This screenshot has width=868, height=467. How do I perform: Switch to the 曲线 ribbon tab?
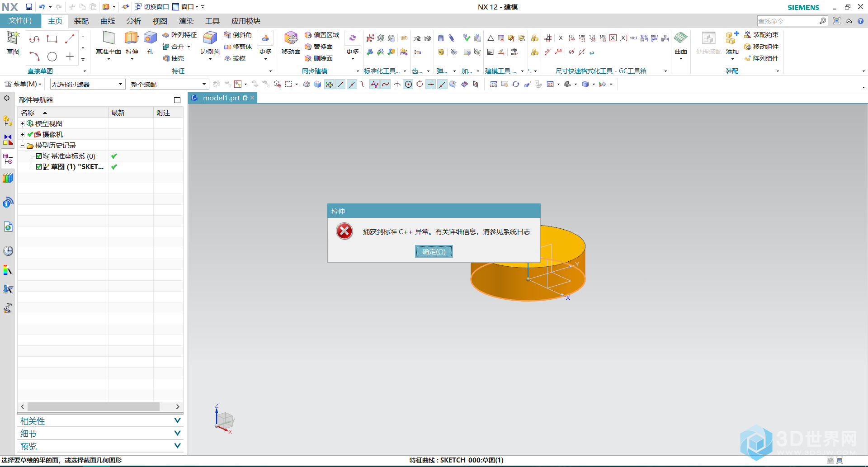(x=108, y=21)
